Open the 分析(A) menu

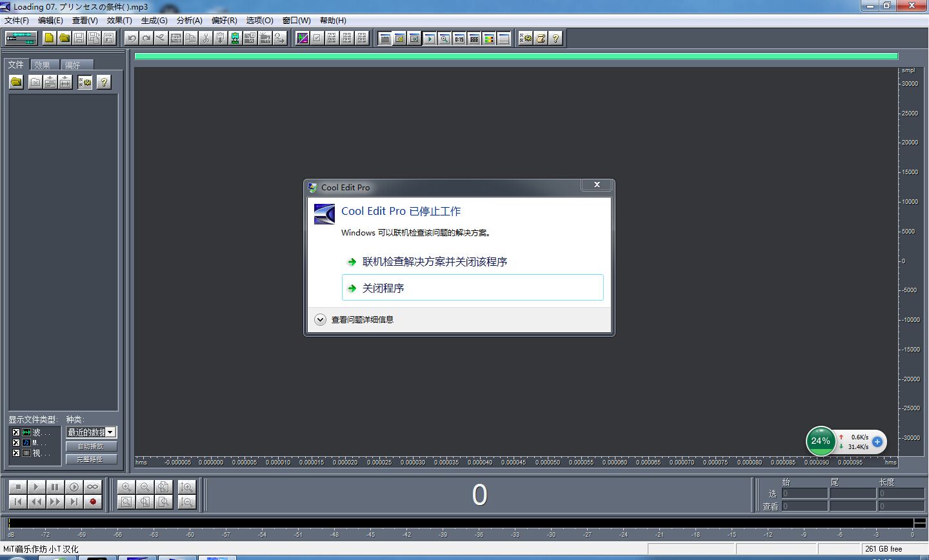click(x=190, y=21)
